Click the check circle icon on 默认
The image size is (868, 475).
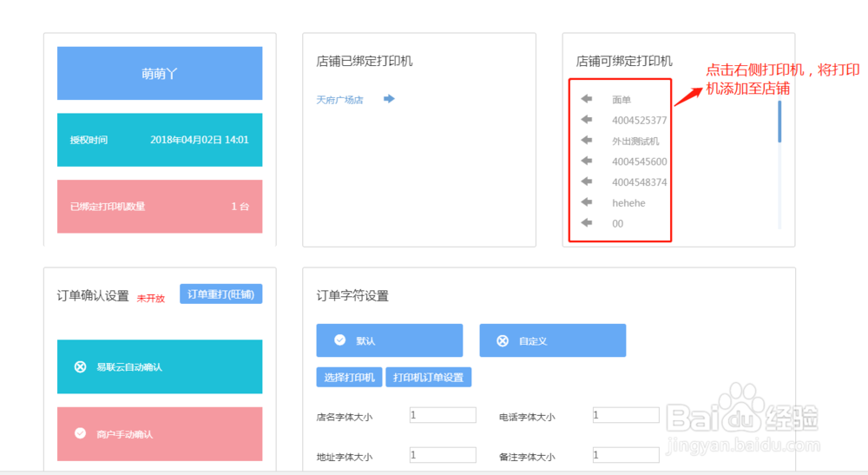[x=340, y=340]
